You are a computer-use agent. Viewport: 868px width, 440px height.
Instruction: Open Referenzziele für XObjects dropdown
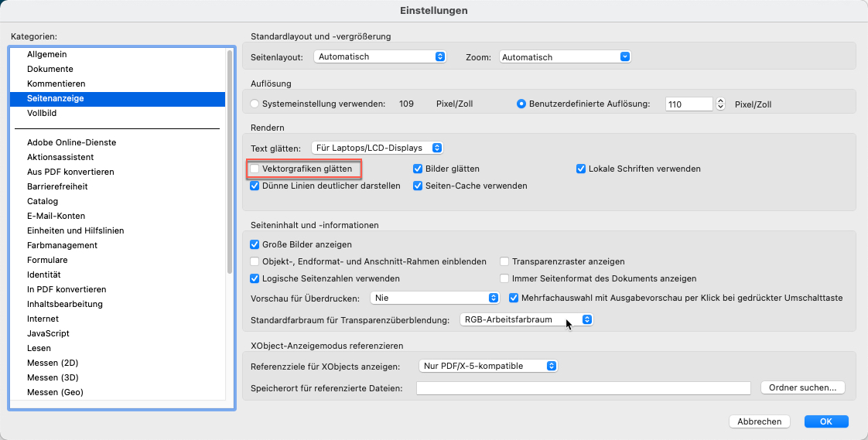(x=487, y=366)
